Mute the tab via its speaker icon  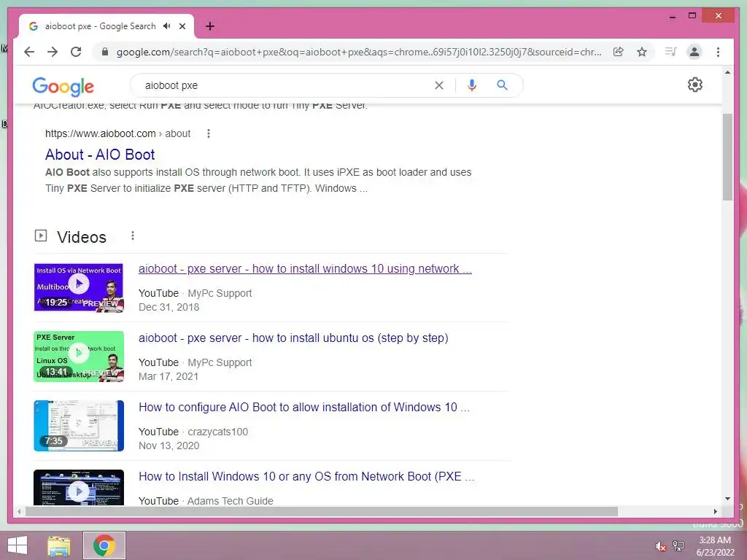166,26
